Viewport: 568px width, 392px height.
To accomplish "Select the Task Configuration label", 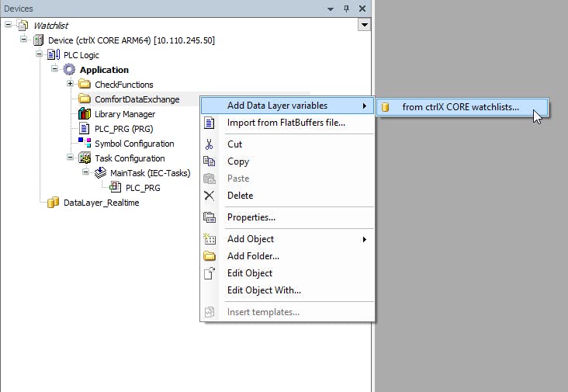I will [130, 158].
